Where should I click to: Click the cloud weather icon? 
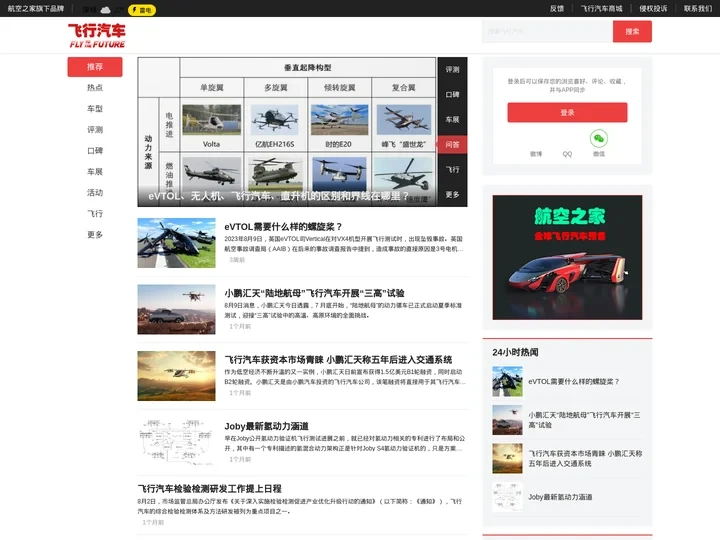pyautogui.click(x=106, y=10)
